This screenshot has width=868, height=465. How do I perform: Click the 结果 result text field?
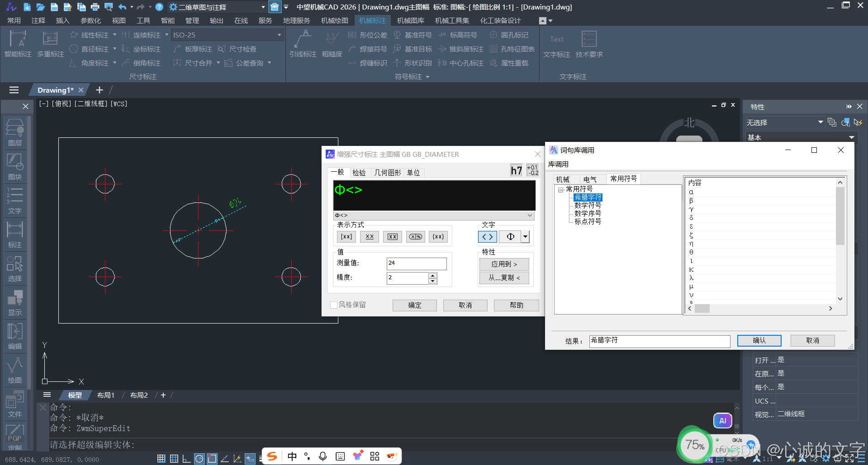pyautogui.click(x=660, y=341)
